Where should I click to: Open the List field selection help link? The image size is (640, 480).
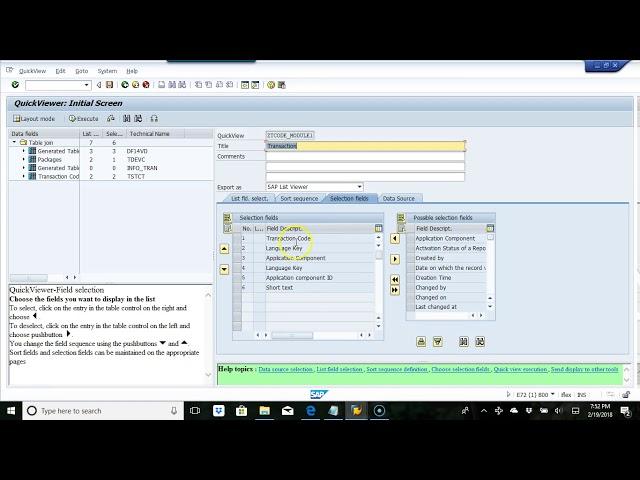click(340, 369)
